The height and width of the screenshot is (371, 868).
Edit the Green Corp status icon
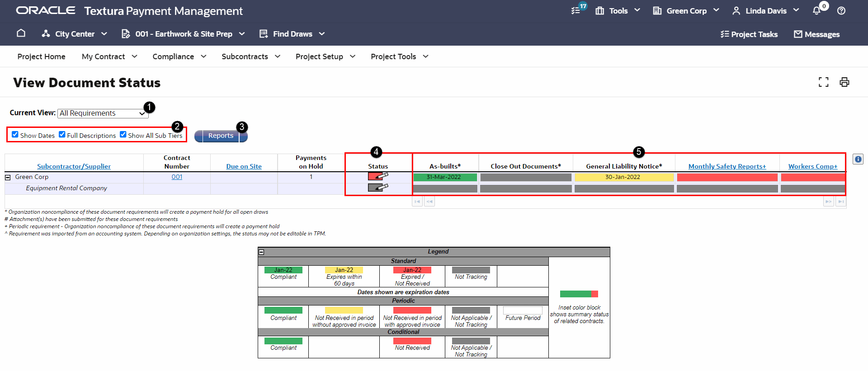tap(378, 176)
